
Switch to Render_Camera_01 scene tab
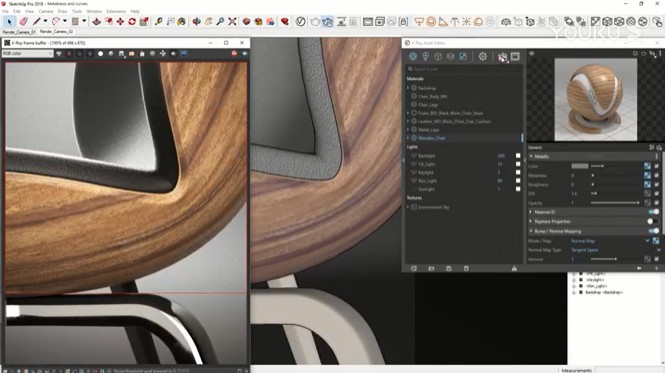click(19, 32)
